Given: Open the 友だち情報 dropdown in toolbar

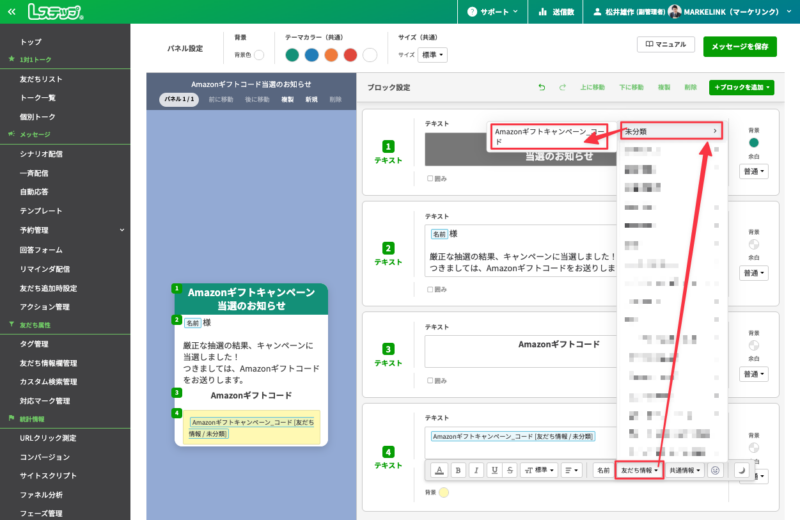Looking at the screenshot, I should tap(638, 469).
